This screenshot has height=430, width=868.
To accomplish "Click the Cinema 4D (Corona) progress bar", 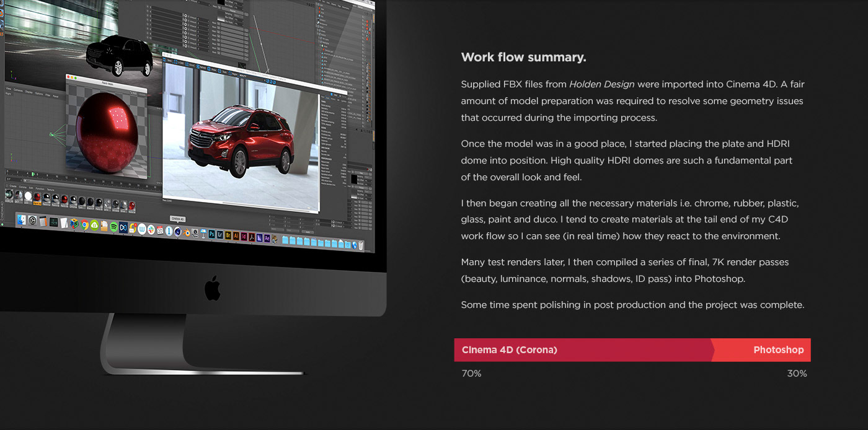I will click(x=584, y=349).
